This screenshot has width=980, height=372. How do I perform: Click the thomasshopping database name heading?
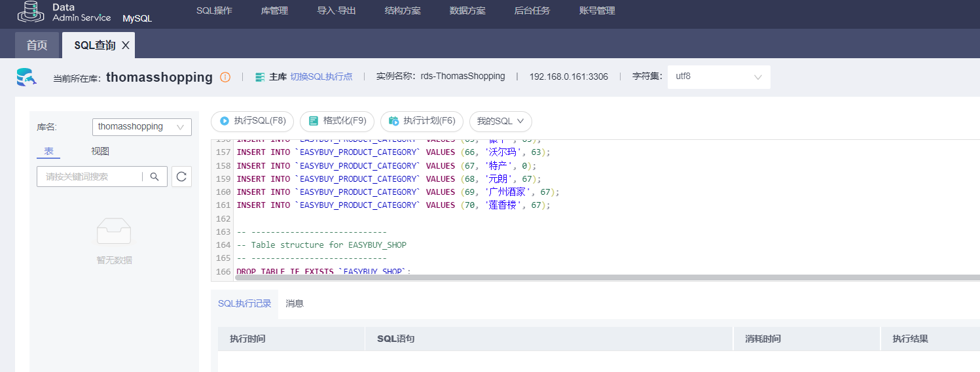(159, 77)
